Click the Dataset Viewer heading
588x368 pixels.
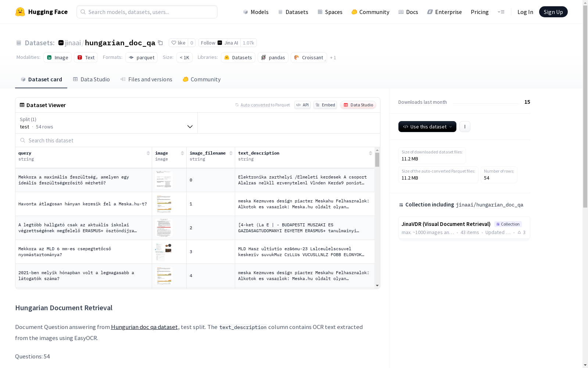pos(46,105)
